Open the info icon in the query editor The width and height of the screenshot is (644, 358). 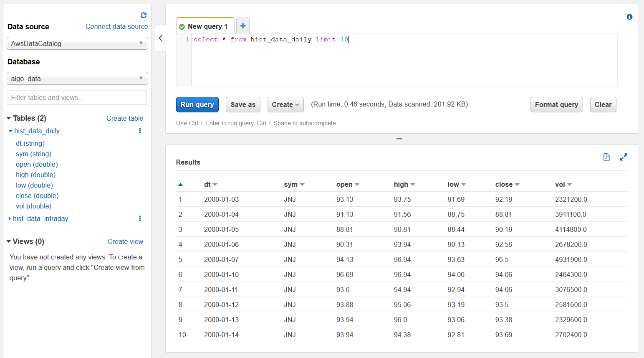pyautogui.click(x=629, y=17)
